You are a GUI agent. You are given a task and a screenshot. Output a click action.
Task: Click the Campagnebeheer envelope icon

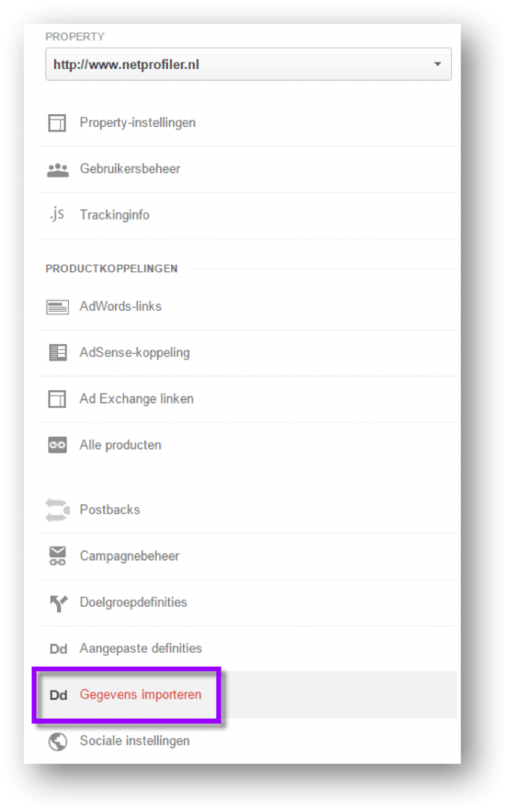coord(57,556)
